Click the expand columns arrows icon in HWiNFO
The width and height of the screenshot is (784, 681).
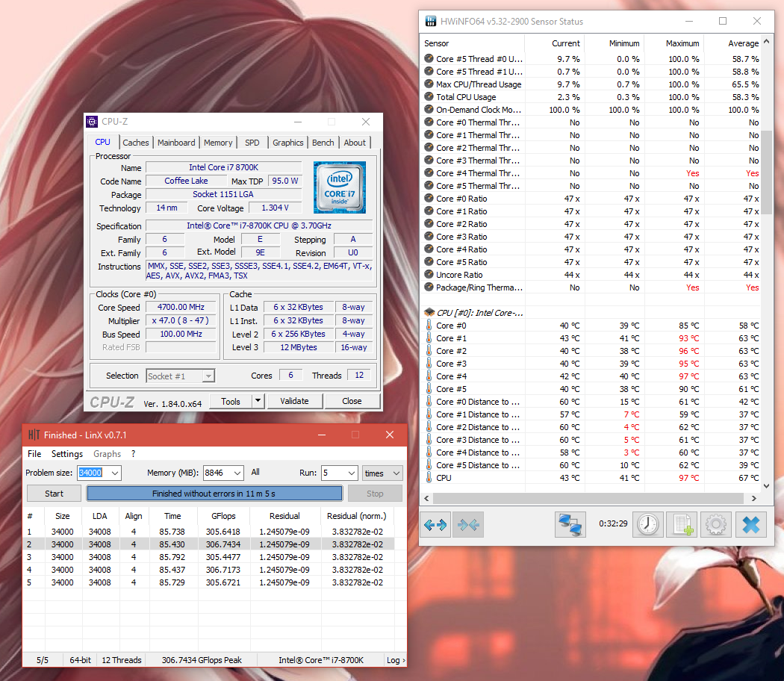[x=435, y=524]
